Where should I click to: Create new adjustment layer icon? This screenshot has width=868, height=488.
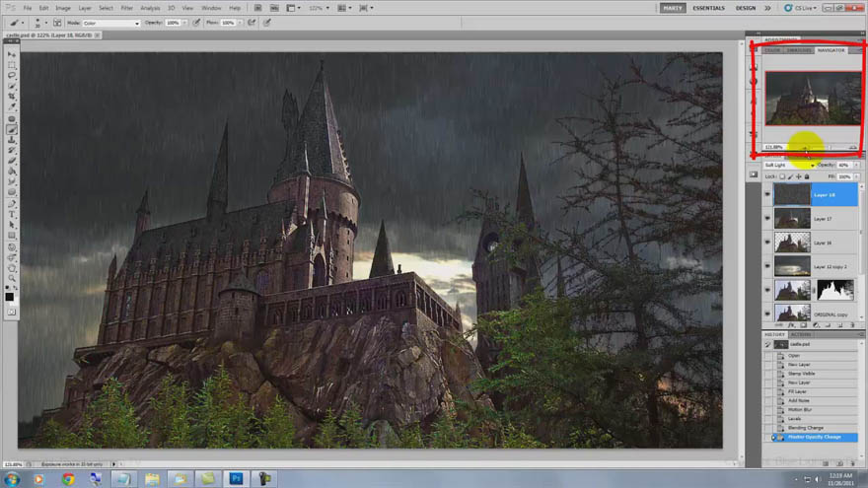816,325
